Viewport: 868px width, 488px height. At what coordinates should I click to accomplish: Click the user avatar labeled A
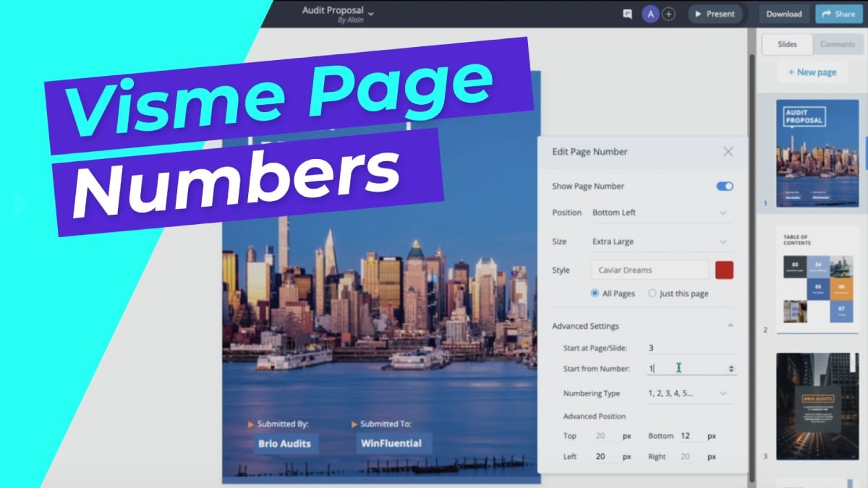pos(650,14)
